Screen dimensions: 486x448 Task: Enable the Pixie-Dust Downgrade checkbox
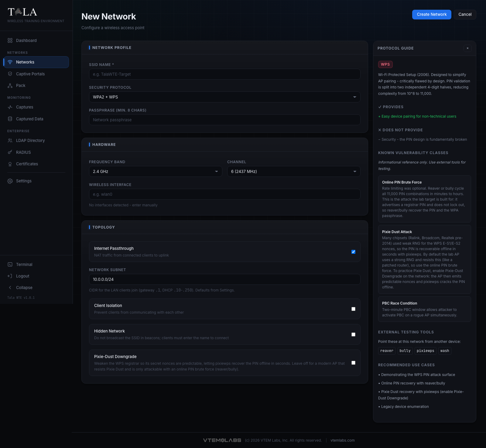point(353,363)
